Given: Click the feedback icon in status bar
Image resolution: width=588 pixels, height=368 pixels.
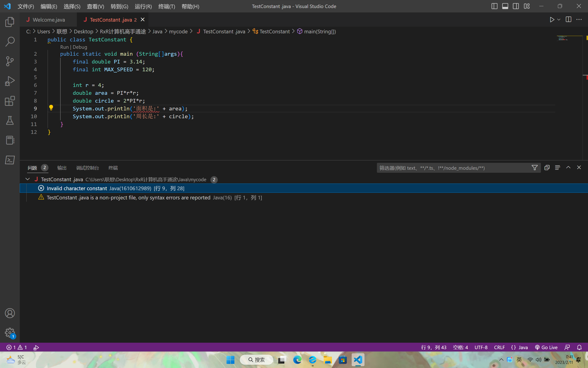Looking at the screenshot, I should (x=567, y=347).
